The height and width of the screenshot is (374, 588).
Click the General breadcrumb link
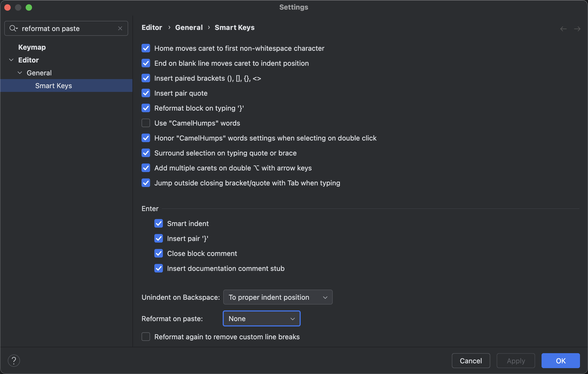click(189, 28)
